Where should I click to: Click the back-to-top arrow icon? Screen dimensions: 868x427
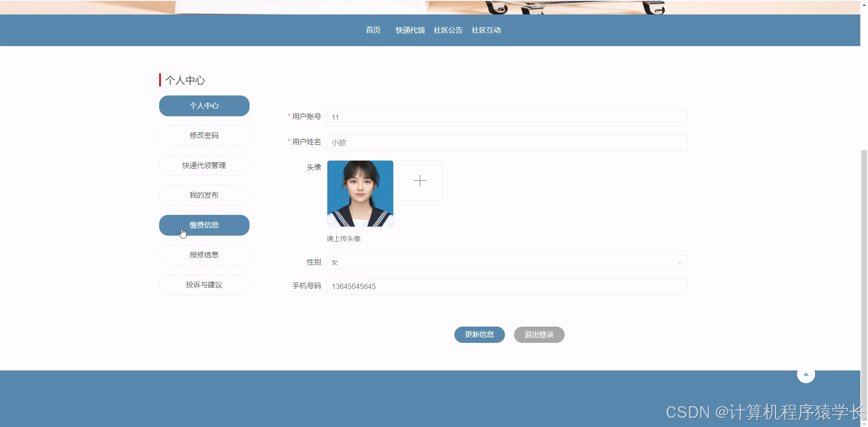click(806, 374)
